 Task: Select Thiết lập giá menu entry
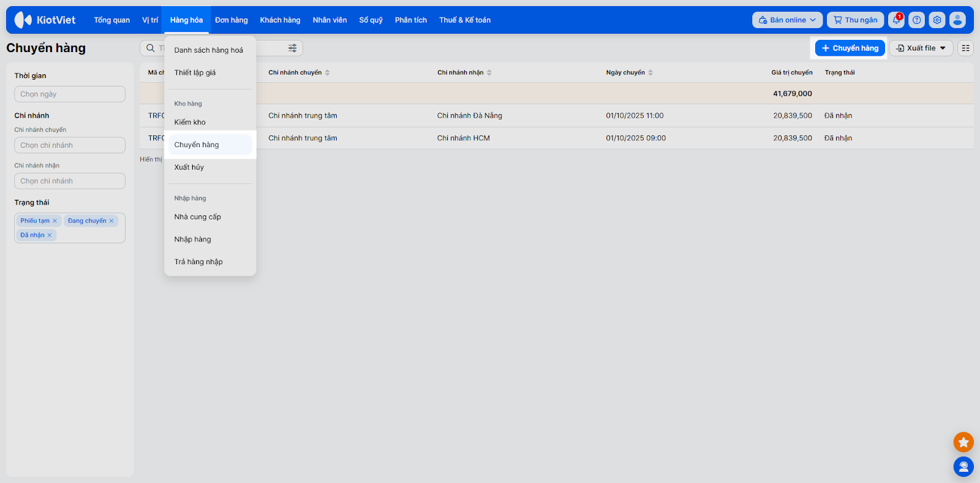tap(210, 72)
